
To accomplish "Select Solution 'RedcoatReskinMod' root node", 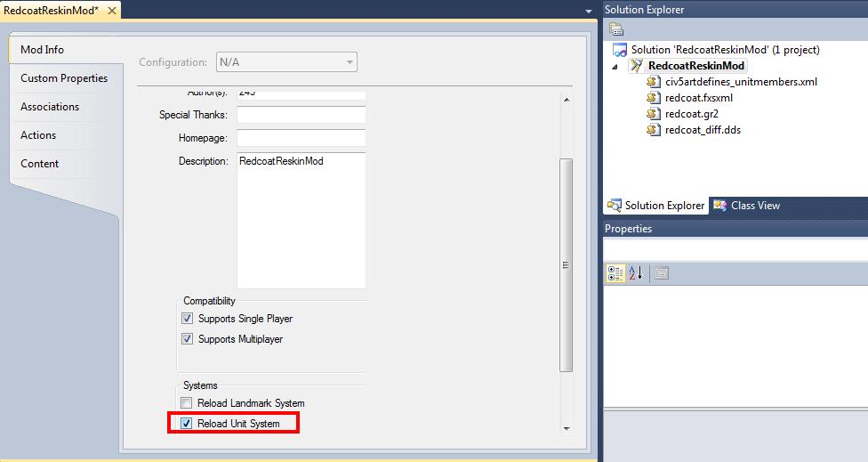I will [x=725, y=50].
